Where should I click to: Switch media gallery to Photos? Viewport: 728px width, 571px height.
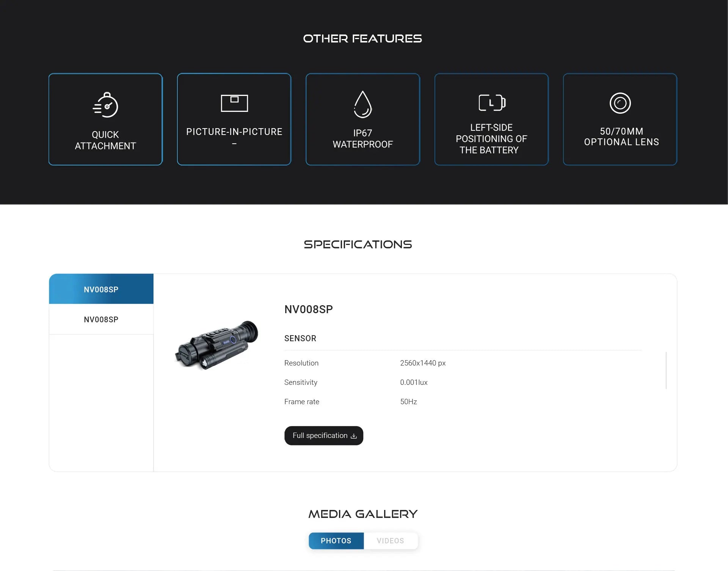[336, 541]
